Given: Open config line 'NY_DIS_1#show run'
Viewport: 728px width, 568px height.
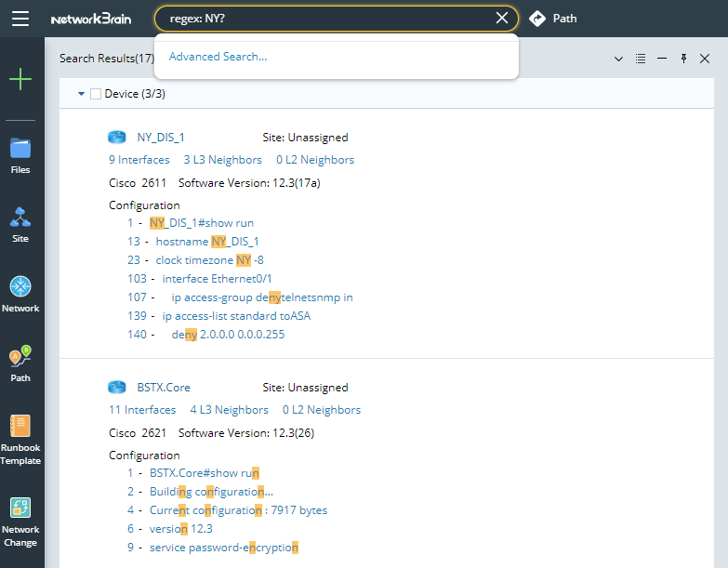Looking at the screenshot, I should coord(202,223).
